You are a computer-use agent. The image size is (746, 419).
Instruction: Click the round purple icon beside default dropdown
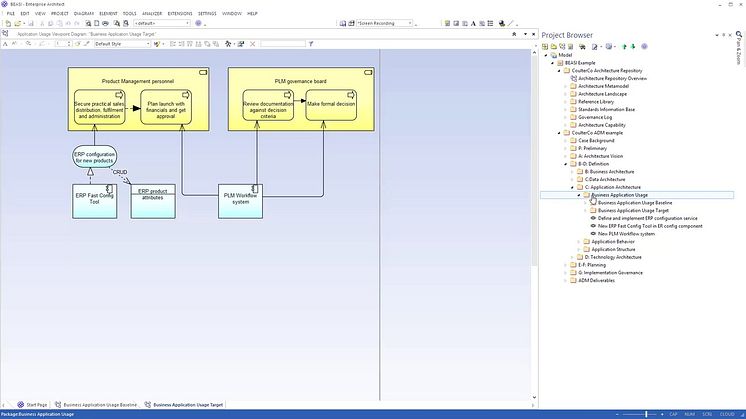[198, 23]
